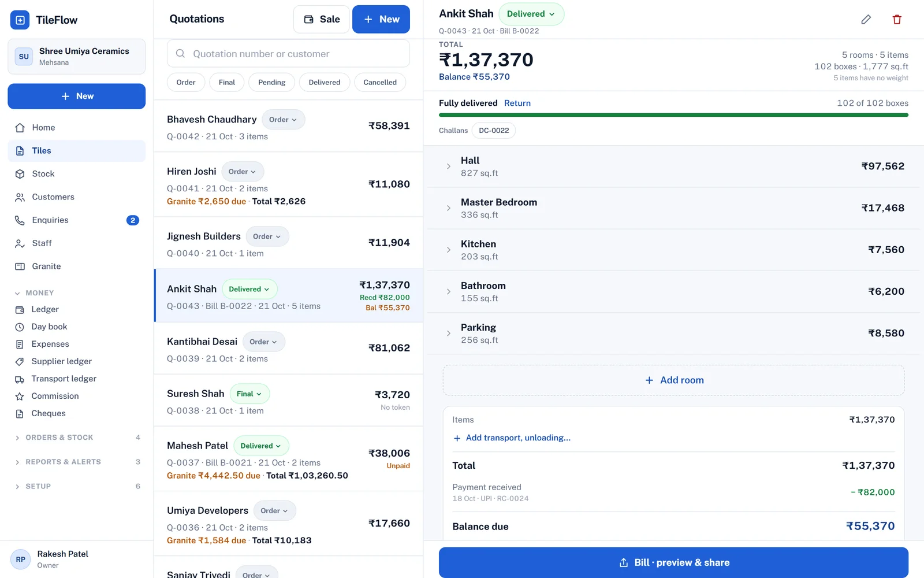Open Enquiries with the phone icon
This screenshot has height=578, width=924.
(x=76, y=220)
